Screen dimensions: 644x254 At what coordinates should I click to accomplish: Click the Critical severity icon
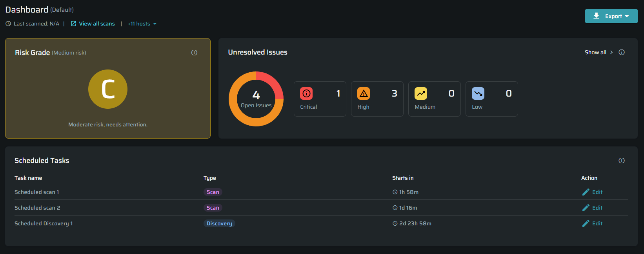[x=306, y=93]
